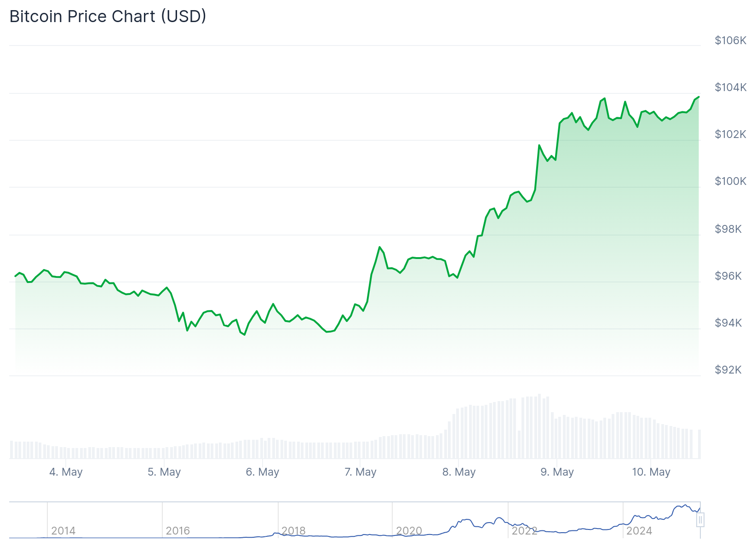The image size is (756, 552).
Task: Click the 2016 label in navigator
Action: pyautogui.click(x=178, y=531)
